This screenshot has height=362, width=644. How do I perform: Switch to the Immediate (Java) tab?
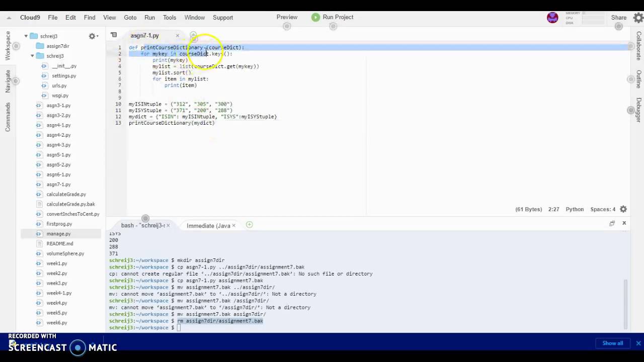coord(208,226)
